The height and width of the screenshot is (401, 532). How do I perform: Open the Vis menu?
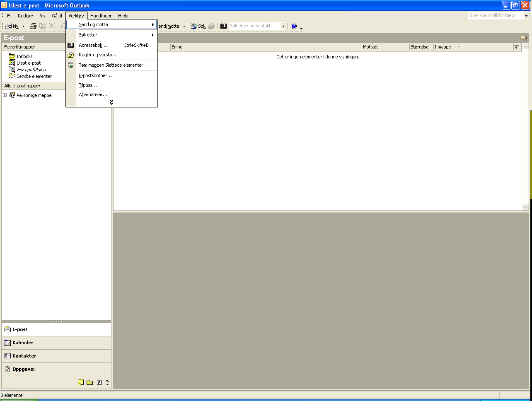coord(43,16)
